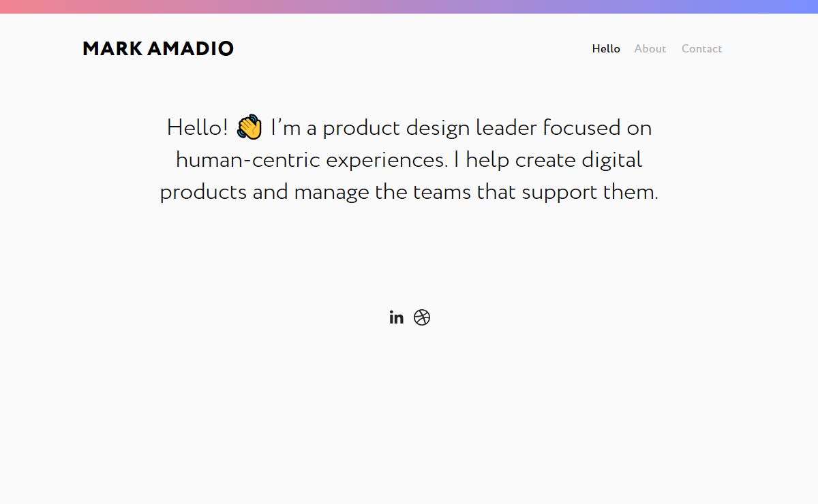Go to the Hello nav item
This screenshot has width=818, height=504.
tap(606, 48)
